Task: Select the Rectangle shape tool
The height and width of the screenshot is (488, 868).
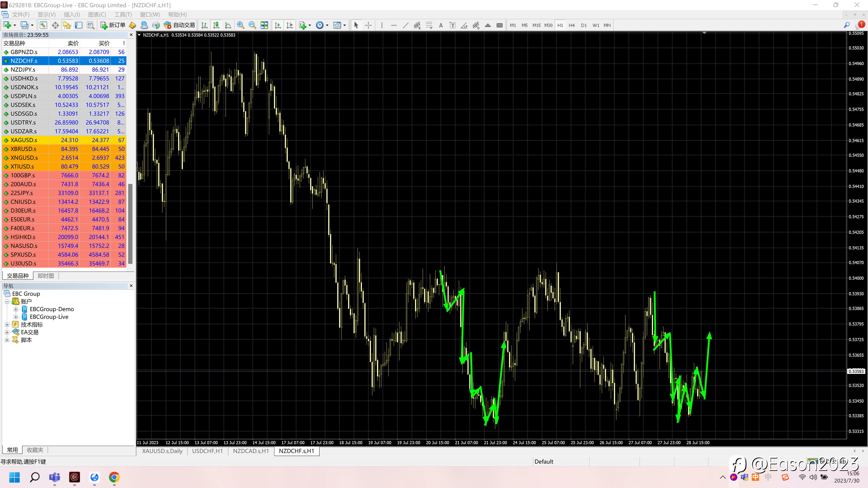Action: (x=500, y=25)
